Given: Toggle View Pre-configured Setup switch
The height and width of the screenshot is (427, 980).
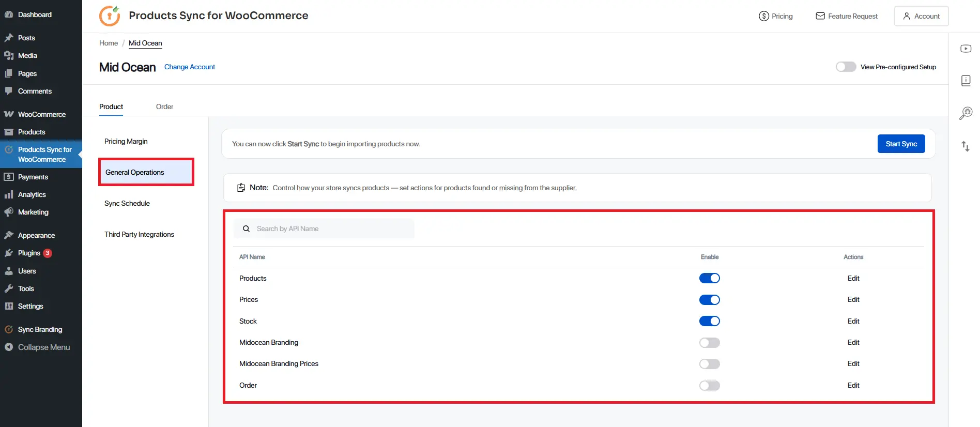Looking at the screenshot, I should tap(846, 67).
